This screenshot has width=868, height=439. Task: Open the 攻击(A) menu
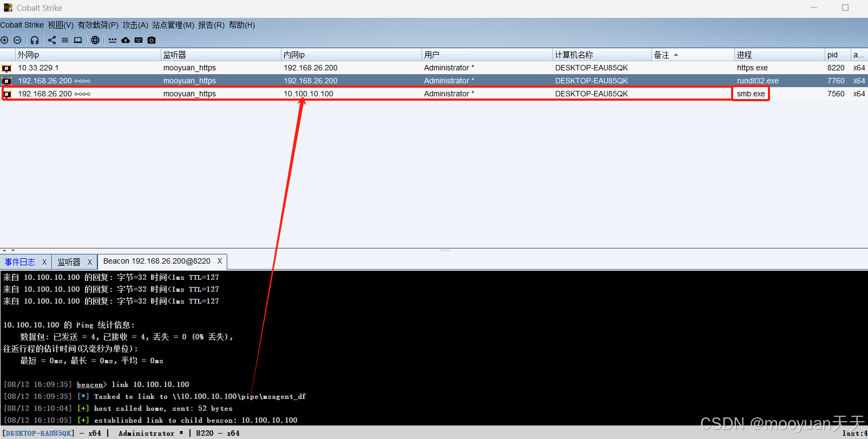(135, 25)
